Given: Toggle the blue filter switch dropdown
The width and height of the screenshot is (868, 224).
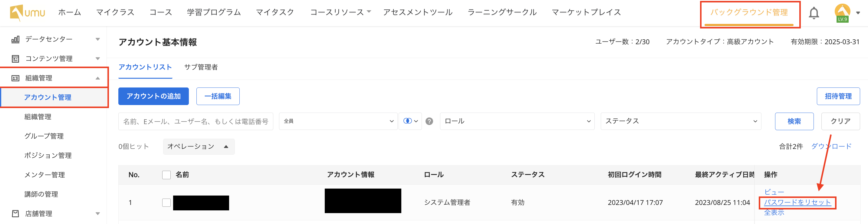Looking at the screenshot, I should [x=410, y=121].
